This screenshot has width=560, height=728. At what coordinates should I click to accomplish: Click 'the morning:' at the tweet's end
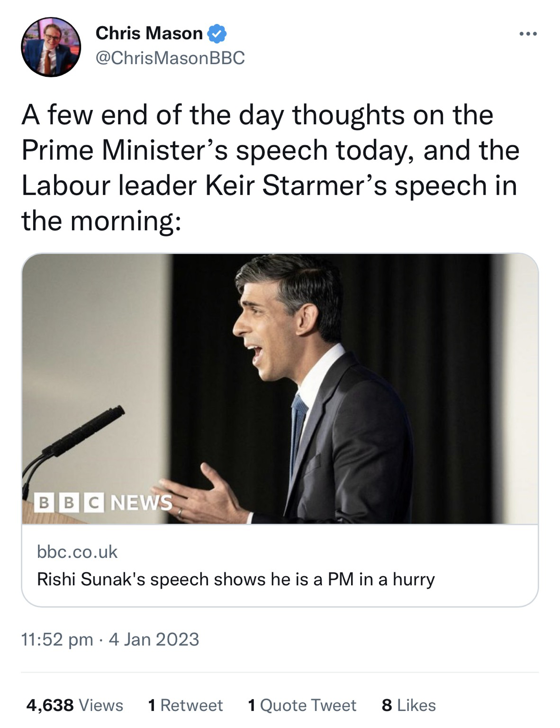(x=100, y=220)
